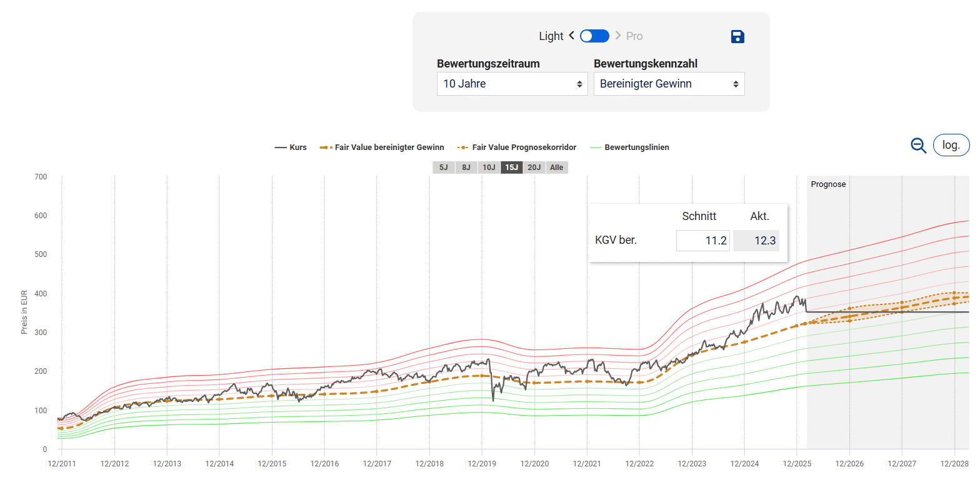Click the zoom out magnifier icon

pyautogui.click(x=918, y=146)
